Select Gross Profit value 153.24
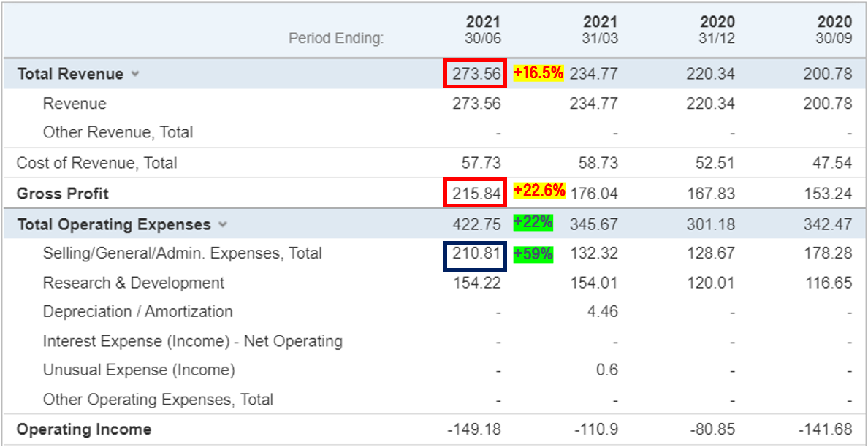The width and height of the screenshot is (868, 447). [828, 194]
